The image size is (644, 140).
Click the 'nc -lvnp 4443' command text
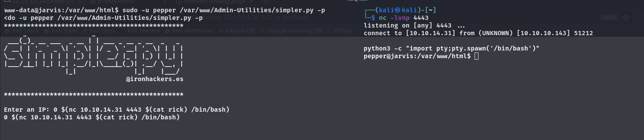tap(403, 18)
